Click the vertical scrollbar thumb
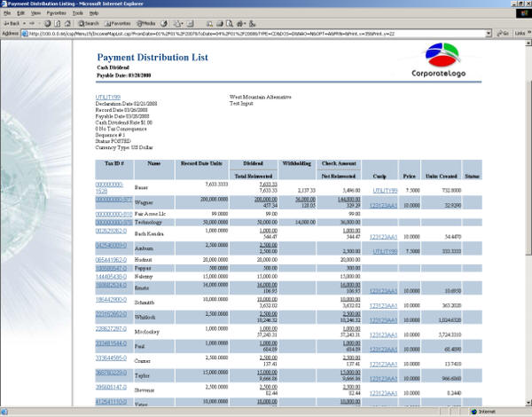This screenshot has height=417, width=532. coord(528,168)
